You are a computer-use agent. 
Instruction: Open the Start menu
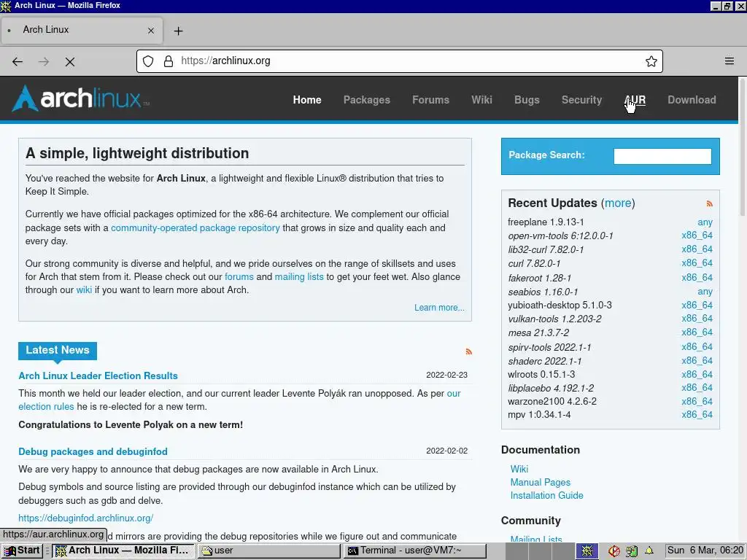point(22,551)
